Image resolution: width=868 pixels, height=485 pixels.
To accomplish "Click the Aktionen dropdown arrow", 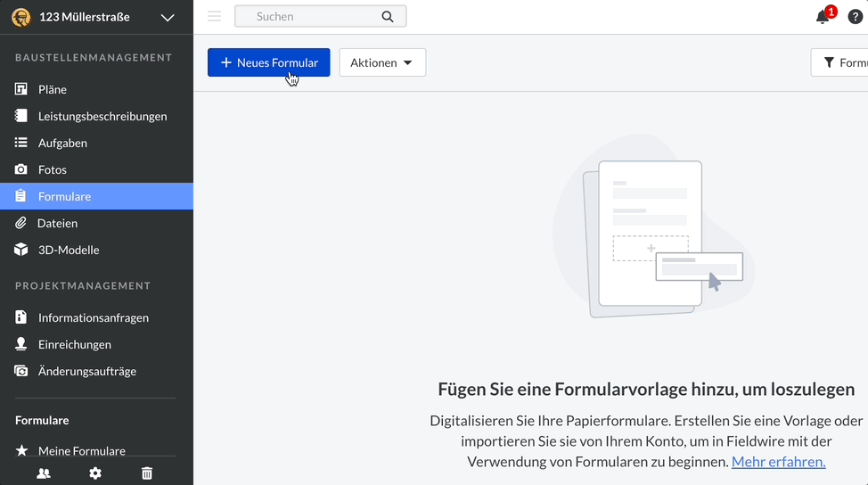I will (408, 62).
